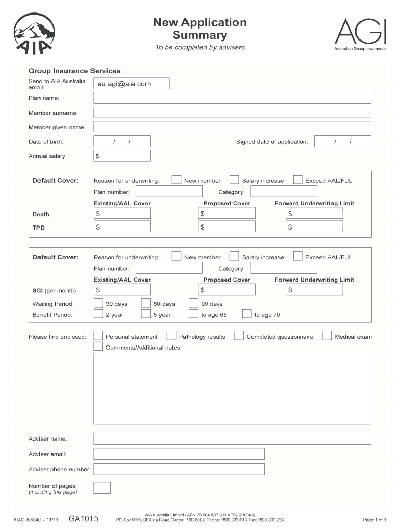
Task: Tick the 30 days waiting period checkbox
Action: [98, 303]
